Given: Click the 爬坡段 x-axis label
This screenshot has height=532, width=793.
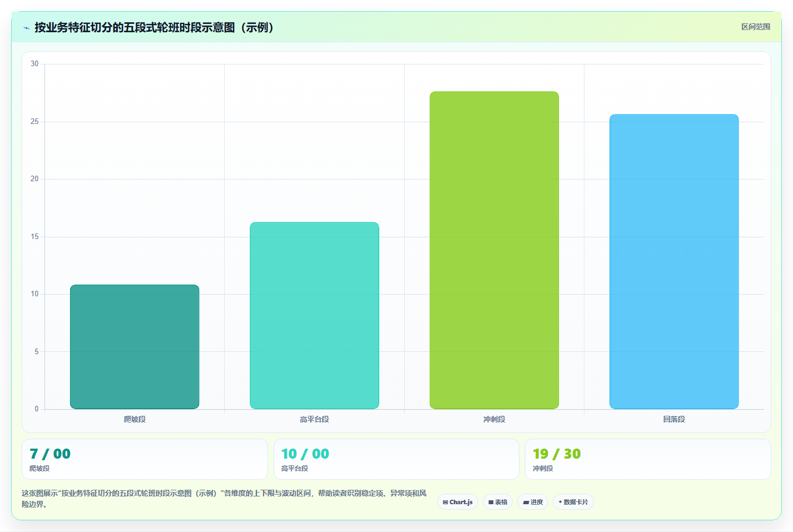Looking at the screenshot, I should 135,419.
